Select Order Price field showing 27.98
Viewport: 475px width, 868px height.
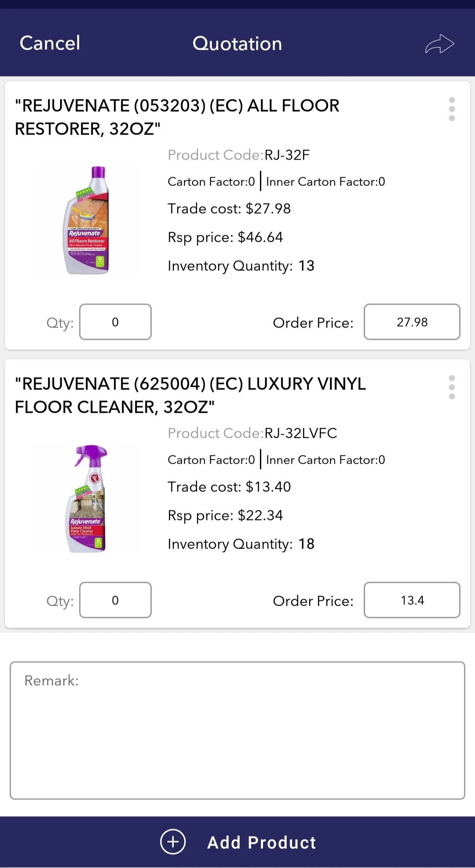click(412, 322)
